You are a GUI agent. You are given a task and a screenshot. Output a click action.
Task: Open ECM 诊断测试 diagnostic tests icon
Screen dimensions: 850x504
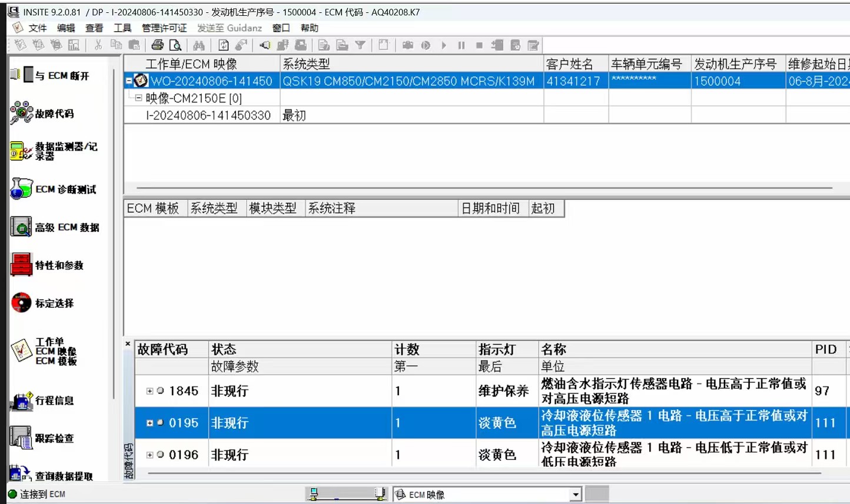[x=21, y=189]
